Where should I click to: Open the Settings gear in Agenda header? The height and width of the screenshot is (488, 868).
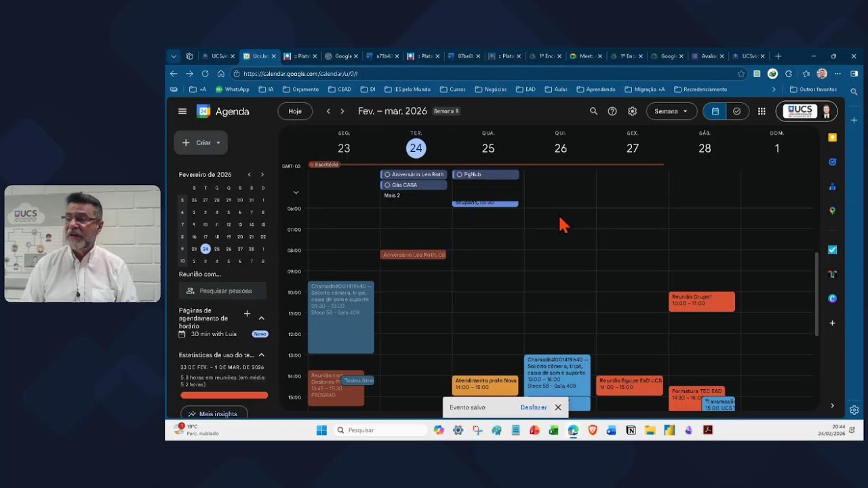click(632, 111)
